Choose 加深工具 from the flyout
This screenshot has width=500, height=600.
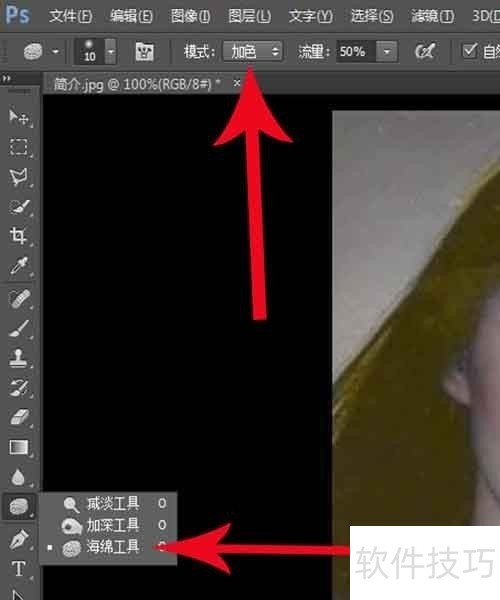point(109,525)
